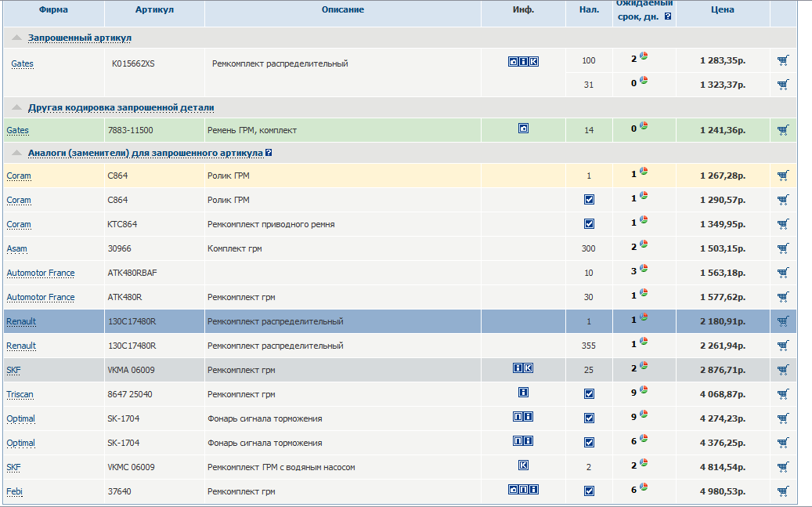Open the Automotor France ATK480R brand link
This screenshot has height=507, width=812.
pos(41,298)
